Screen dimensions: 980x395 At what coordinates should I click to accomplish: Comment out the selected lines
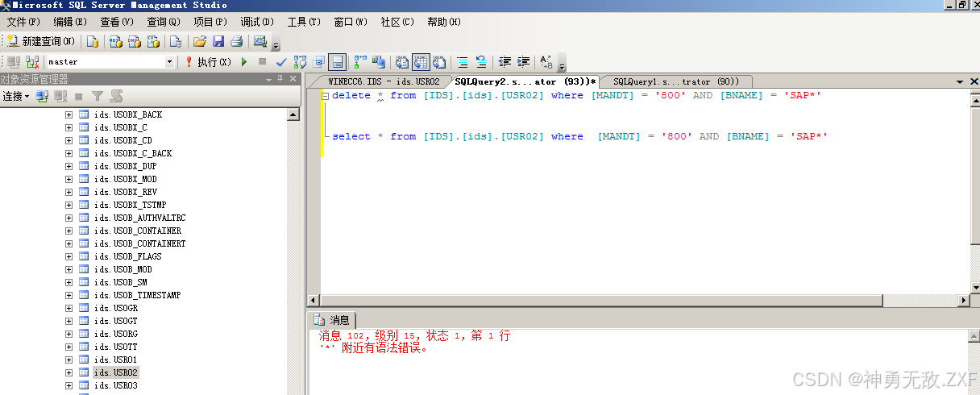pyautogui.click(x=463, y=61)
